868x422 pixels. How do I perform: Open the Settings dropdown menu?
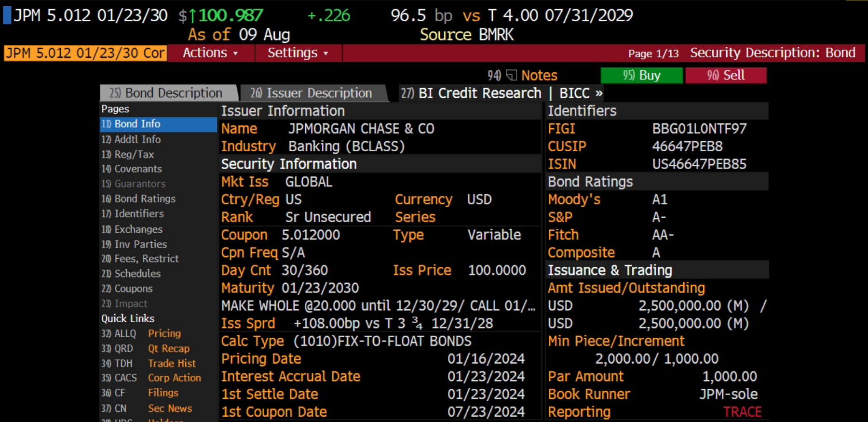(x=298, y=53)
